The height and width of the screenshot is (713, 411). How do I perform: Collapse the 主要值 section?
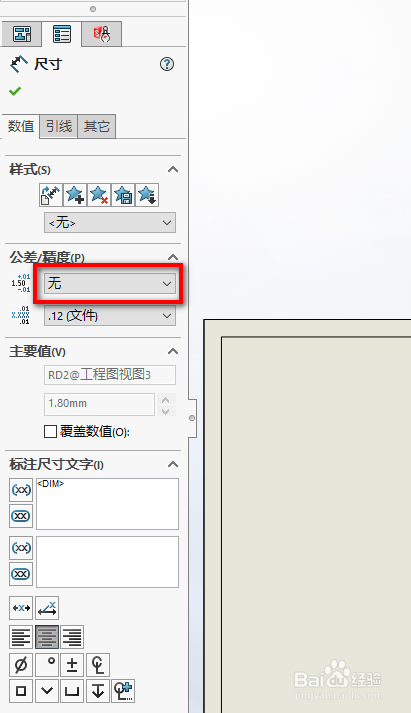click(173, 351)
